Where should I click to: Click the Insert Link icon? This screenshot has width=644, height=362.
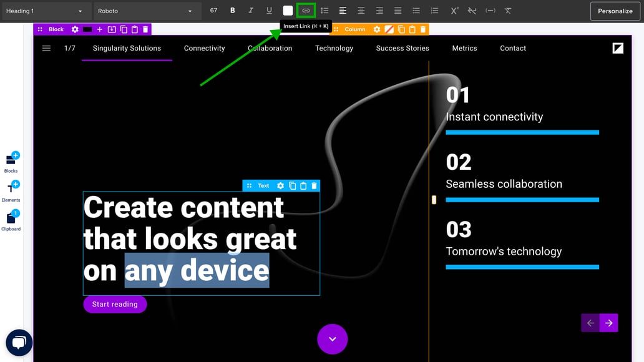pyautogui.click(x=306, y=11)
